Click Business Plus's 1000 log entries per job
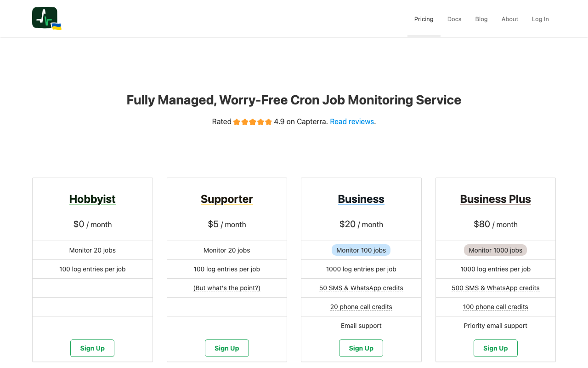This screenshot has height=368, width=588. [496, 269]
